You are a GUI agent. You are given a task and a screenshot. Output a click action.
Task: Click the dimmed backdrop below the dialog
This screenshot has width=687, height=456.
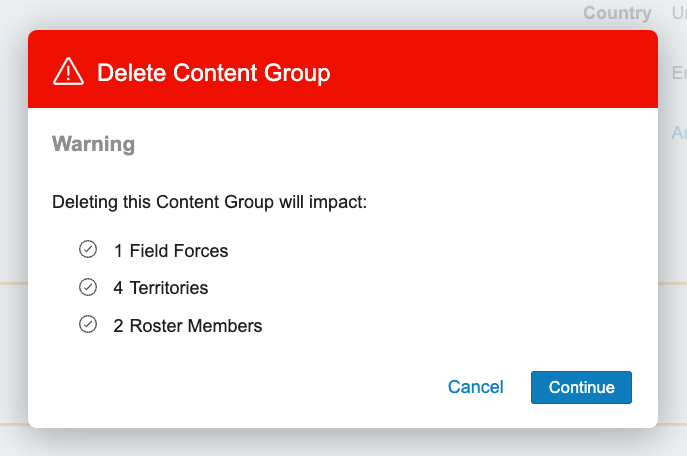(340, 442)
